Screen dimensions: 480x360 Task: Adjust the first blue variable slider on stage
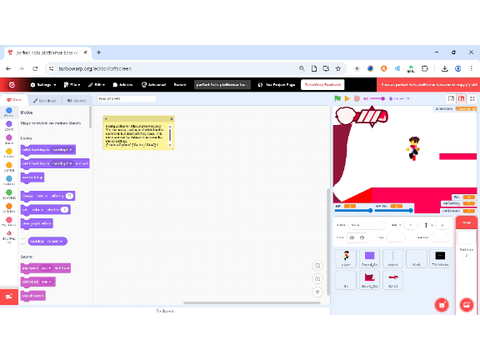pos(354,210)
